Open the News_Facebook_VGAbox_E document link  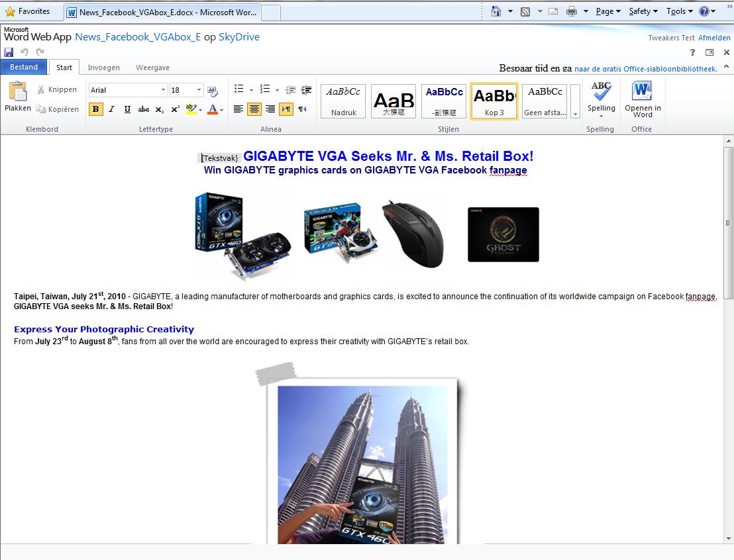click(x=138, y=37)
